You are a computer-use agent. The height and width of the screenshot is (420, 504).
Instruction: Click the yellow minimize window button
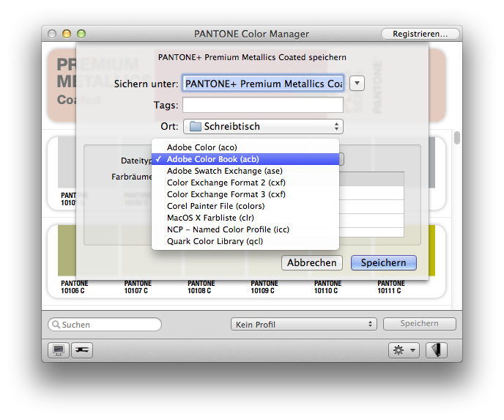[67, 34]
